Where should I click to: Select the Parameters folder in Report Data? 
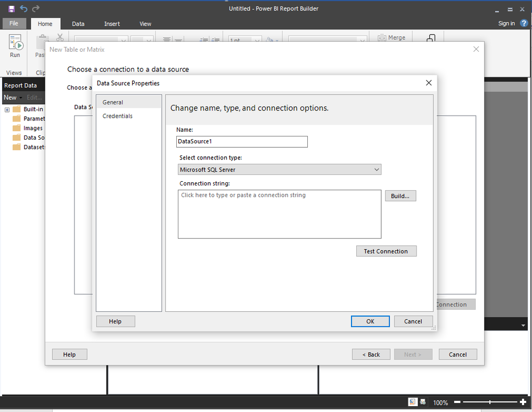(29, 118)
